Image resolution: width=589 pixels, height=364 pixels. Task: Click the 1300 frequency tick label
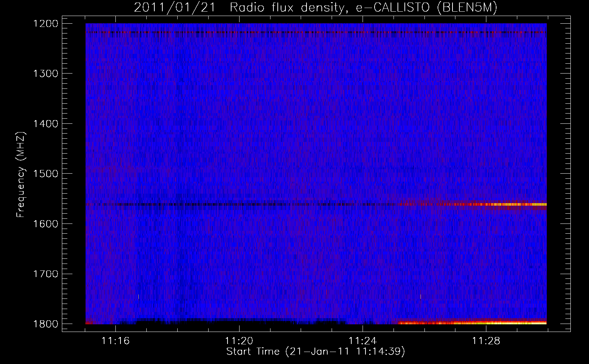pos(46,74)
